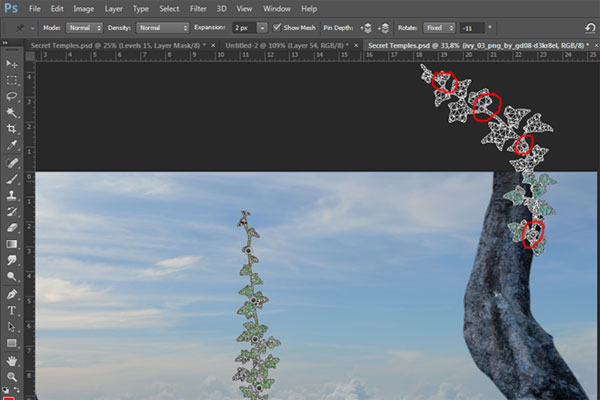600x400 pixels.
Task: Toggle the Show Mesh checkbox
Action: point(276,27)
